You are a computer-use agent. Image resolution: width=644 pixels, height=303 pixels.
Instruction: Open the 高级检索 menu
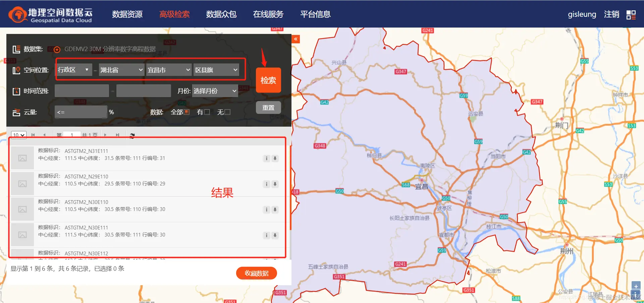[x=174, y=14]
